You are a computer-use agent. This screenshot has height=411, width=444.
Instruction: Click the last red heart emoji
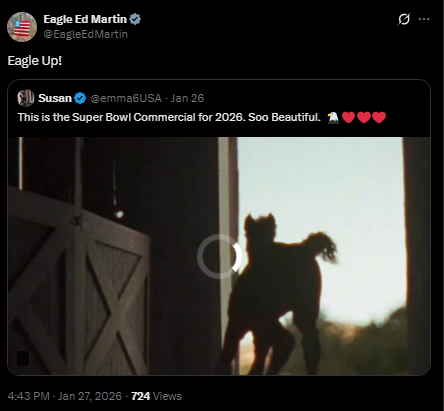[379, 117]
